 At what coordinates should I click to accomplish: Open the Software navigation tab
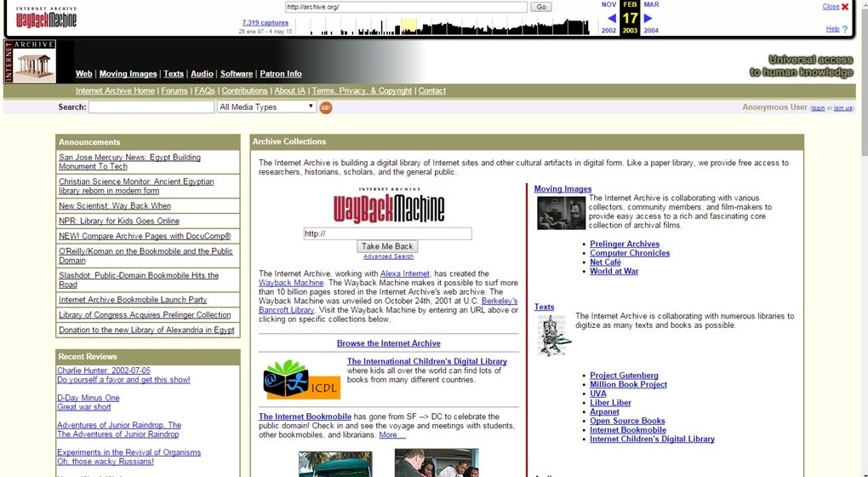click(x=237, y=74)
